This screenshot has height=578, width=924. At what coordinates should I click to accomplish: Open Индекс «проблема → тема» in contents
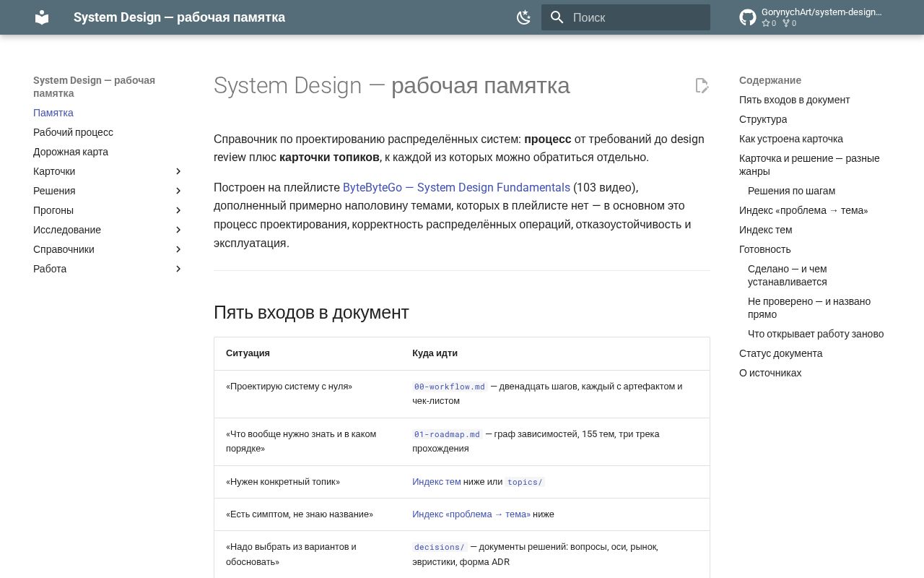[803, 210]
